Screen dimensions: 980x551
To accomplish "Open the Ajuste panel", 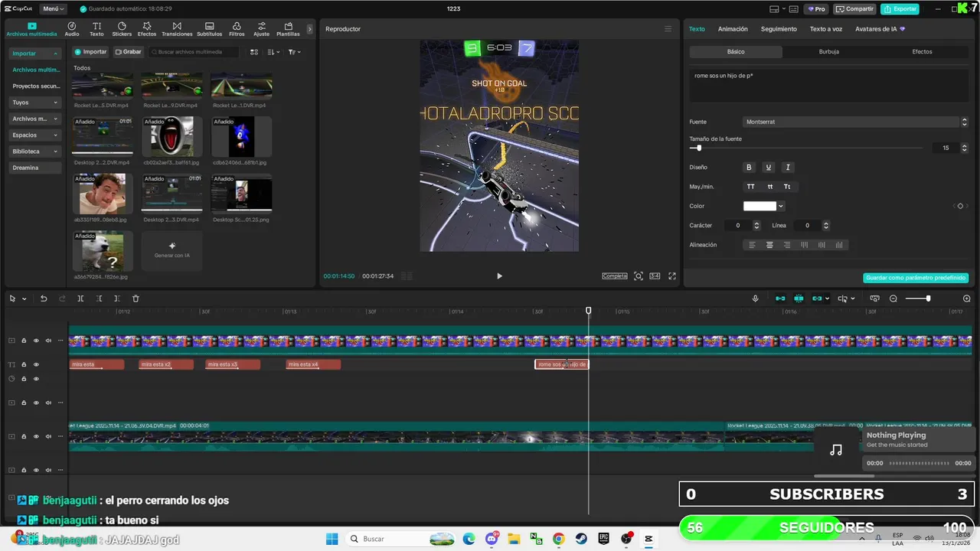I will (262, 29).
